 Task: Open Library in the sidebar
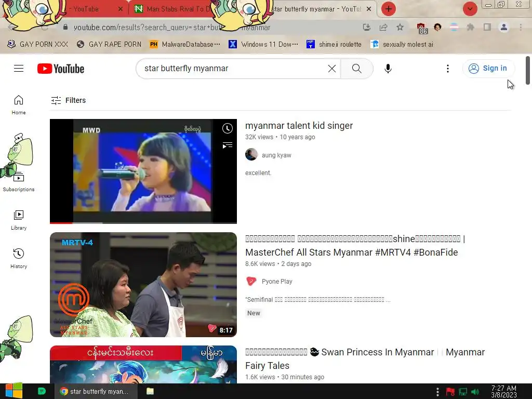coord(19,220)
